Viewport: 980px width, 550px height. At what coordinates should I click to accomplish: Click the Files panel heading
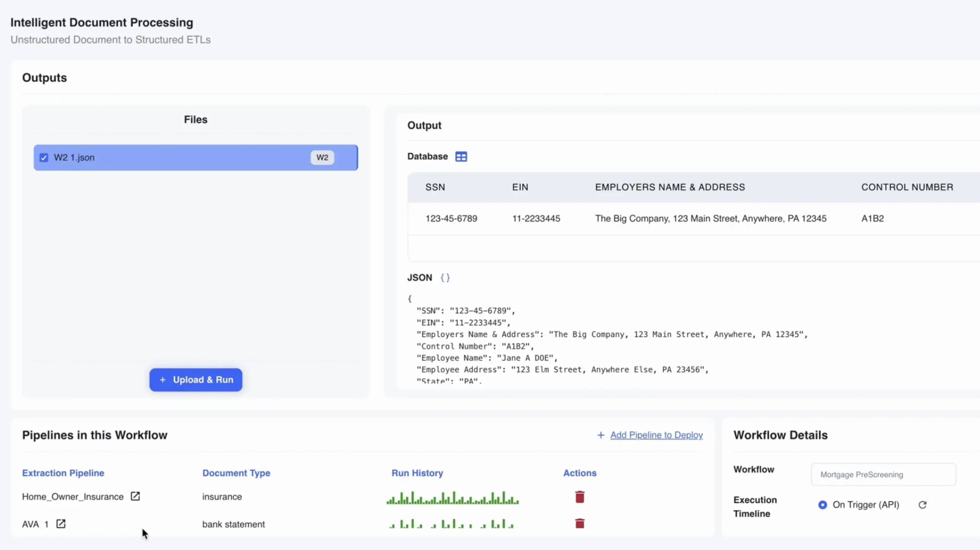pyautogui.click(x=195, y=120)
